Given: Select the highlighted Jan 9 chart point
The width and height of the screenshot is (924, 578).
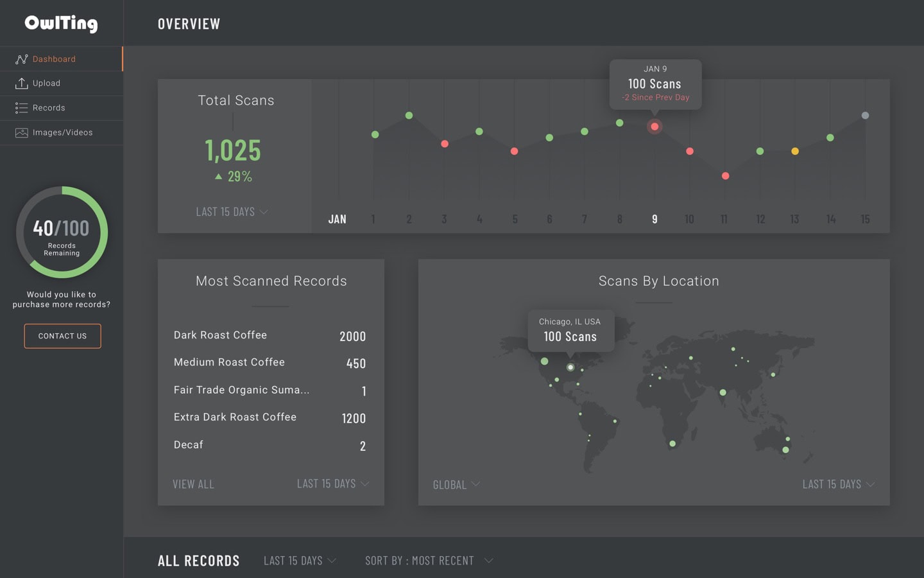Looking at the screenshot, I should coord(654,127).
